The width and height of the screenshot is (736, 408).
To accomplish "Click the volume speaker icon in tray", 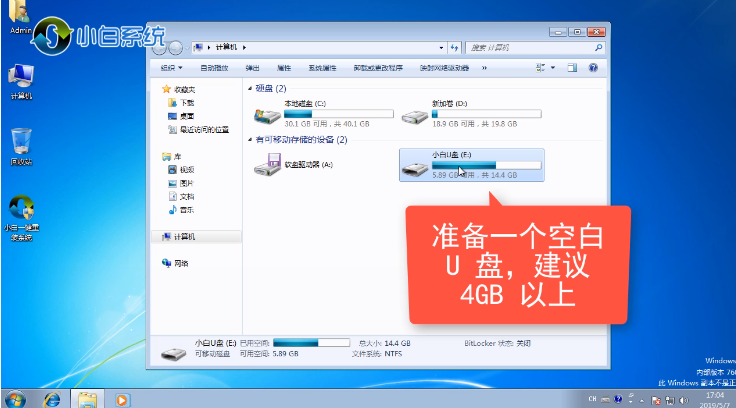I will click(x=683, y=400).
